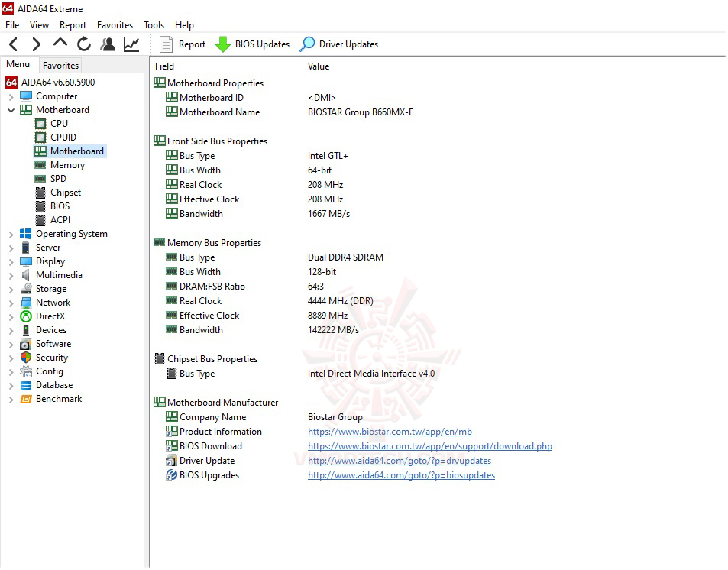Go forward with the right arrow icon
The height and width of the screenshot is (570, 728).
click(36, 44)
